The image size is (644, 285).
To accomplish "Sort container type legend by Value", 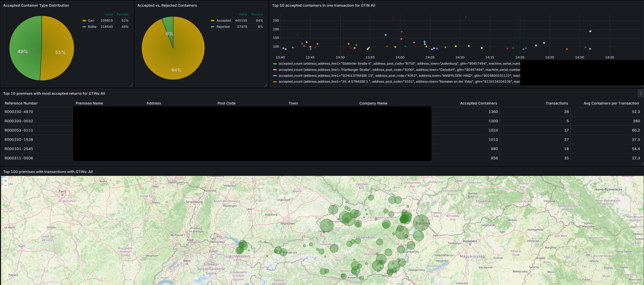I will point(109,14).
